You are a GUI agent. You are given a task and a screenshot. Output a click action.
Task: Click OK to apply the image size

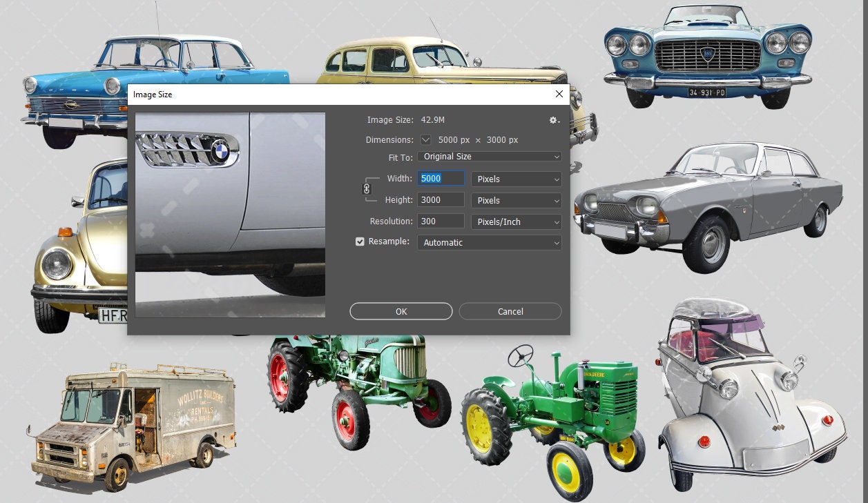click(x=401, y=311)
